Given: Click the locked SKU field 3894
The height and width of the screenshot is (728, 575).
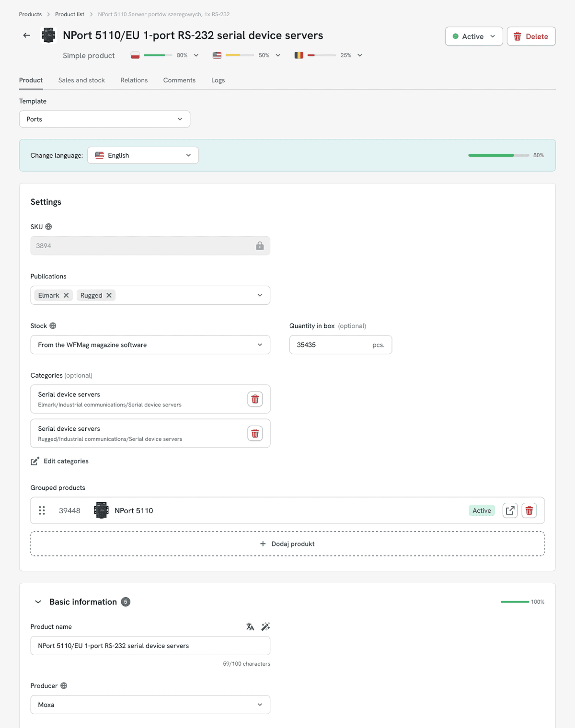Looking at the screenshot, I should 150,246.
